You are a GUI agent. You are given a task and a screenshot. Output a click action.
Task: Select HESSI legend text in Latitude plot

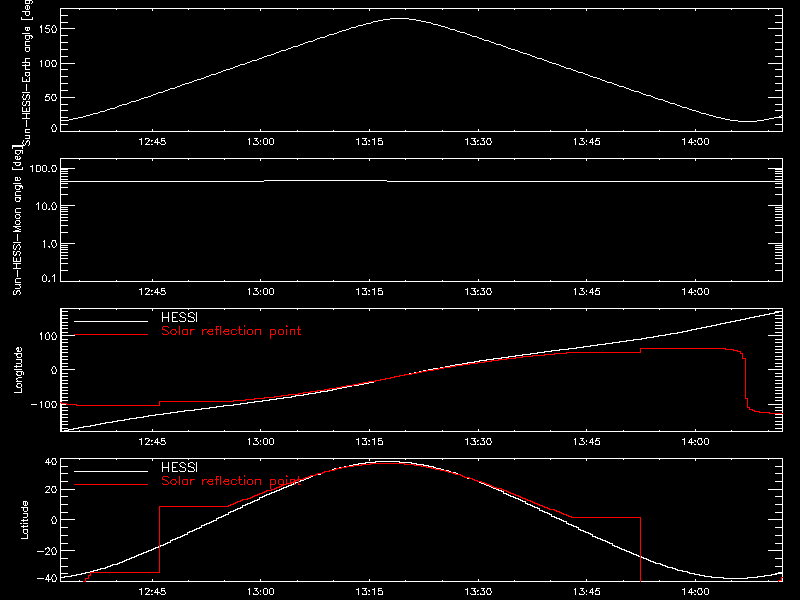click(x=179, y=467)
